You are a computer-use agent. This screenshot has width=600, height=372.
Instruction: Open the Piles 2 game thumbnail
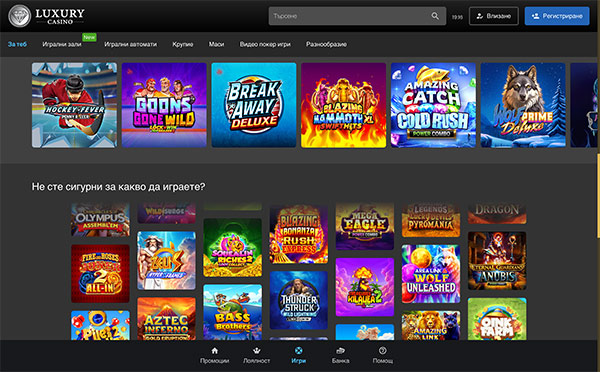point(100,325)
